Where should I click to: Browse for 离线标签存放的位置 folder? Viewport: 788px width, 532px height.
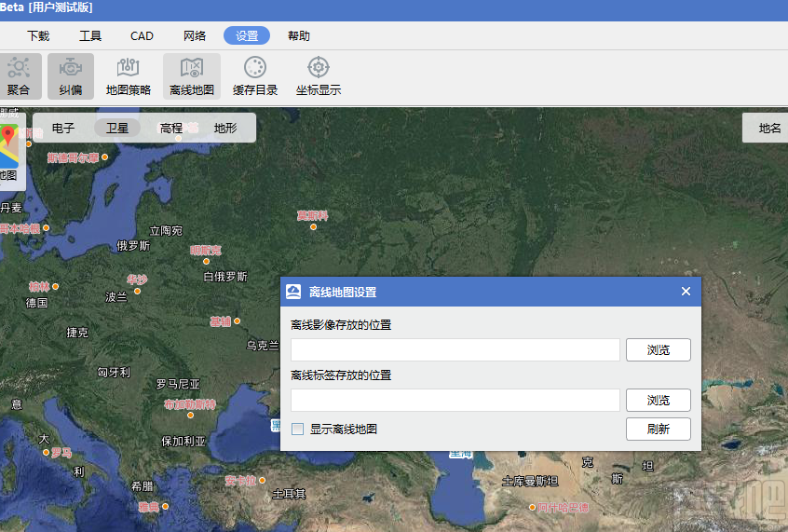tap(658, 400)
